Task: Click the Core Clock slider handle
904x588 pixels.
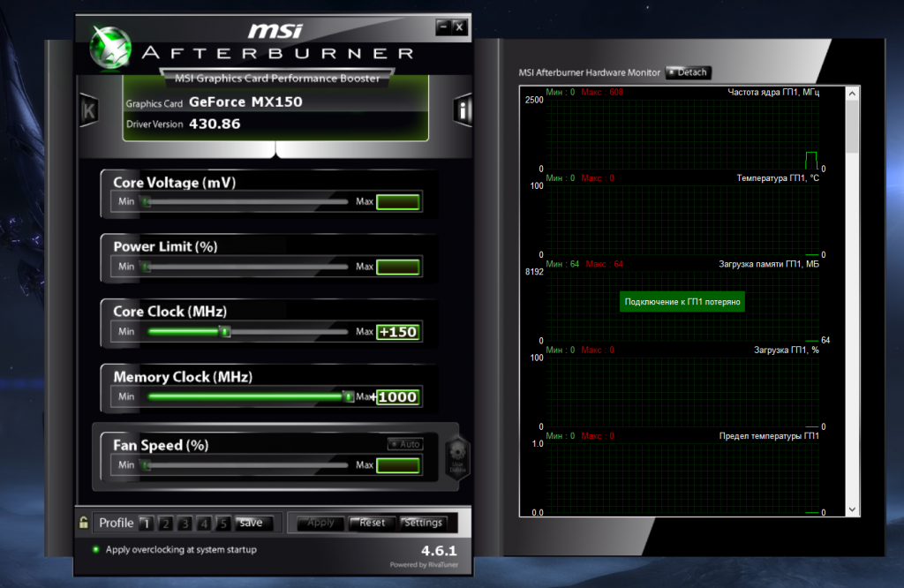Action: pos(225,332)
